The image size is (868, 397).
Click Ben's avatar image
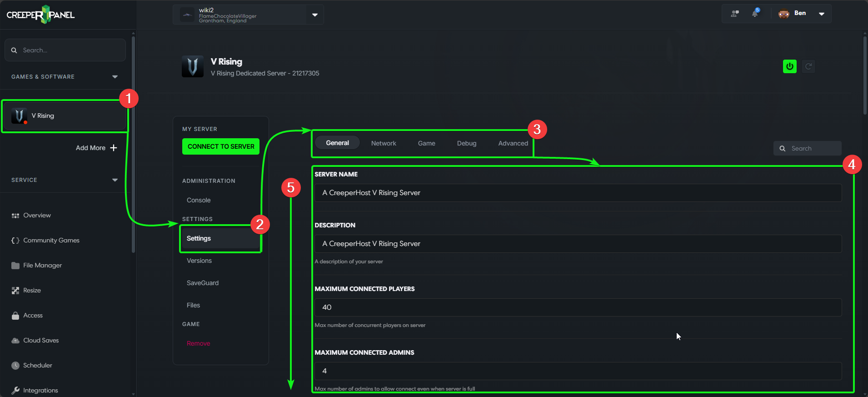click(x=784, y=14)
